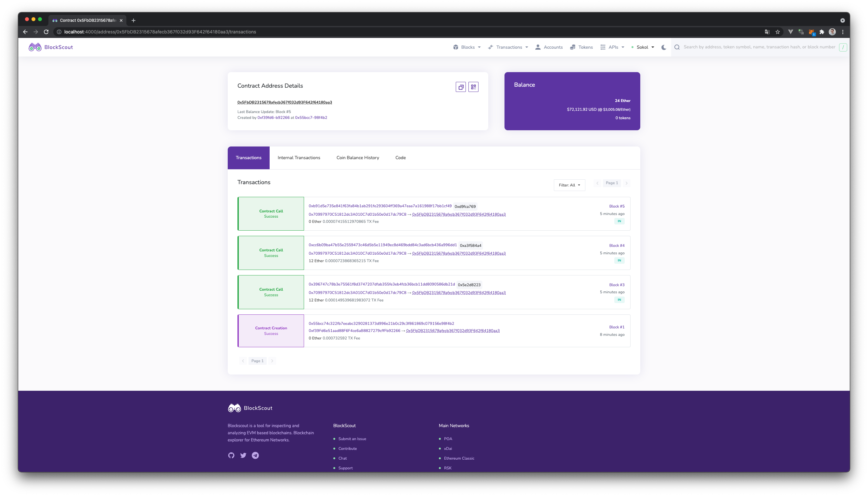Open the Filter: All dropdown
Viewport: 868px width, 496px height.
(x=569, y=185)
